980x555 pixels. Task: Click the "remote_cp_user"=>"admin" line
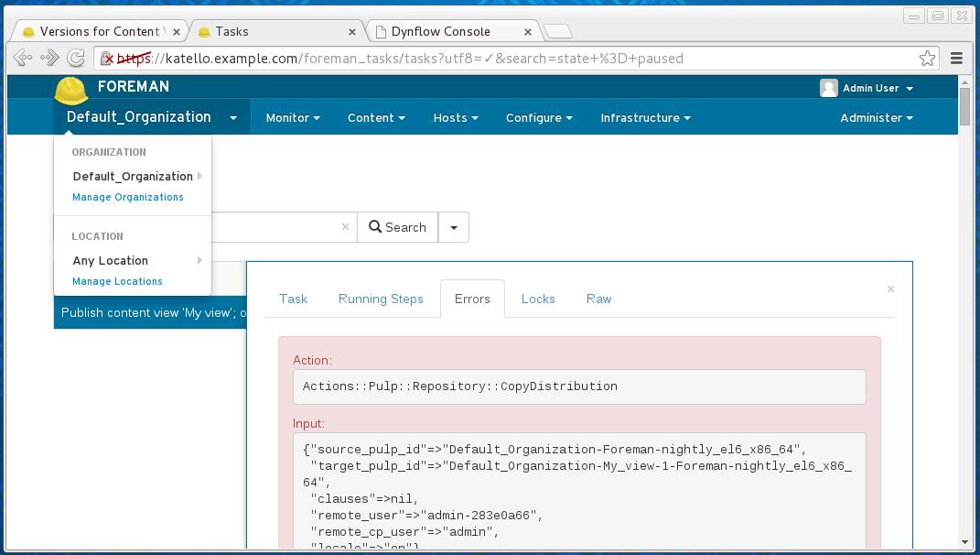pos(404,532)
